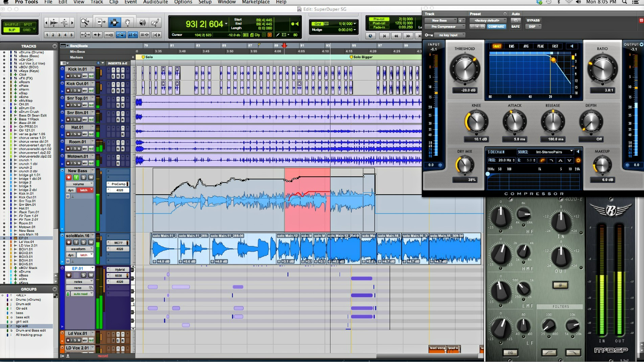The image size is (644, 362).
Task: Click plugin key input key icon
Action: (429, 35)
